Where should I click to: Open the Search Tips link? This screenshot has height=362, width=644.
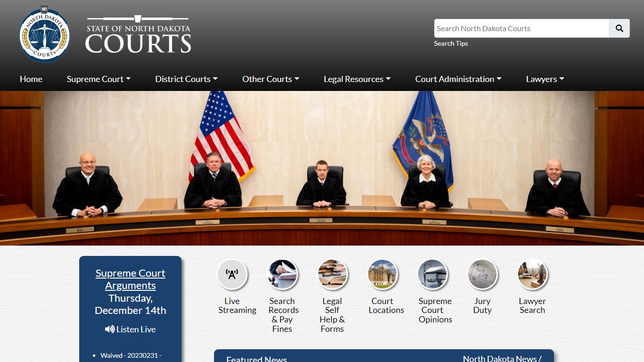(x=451, y=43)
